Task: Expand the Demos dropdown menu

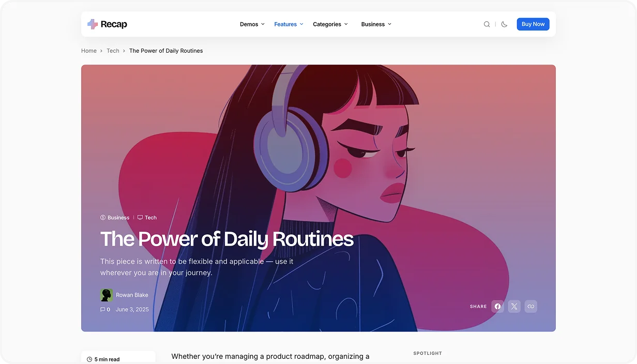Action: pos(252,24)
